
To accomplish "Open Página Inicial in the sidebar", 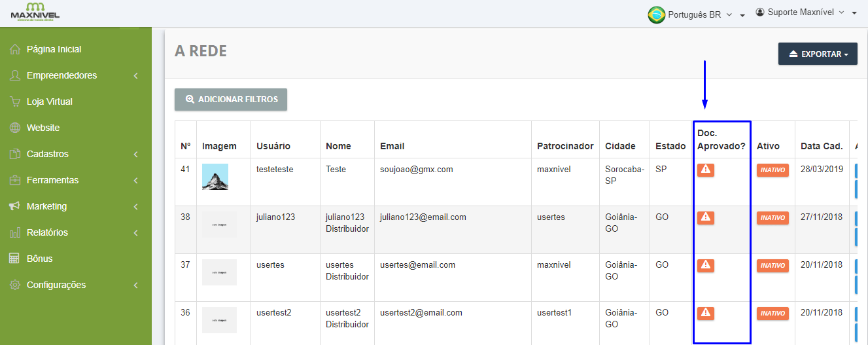I will (54, 49).
